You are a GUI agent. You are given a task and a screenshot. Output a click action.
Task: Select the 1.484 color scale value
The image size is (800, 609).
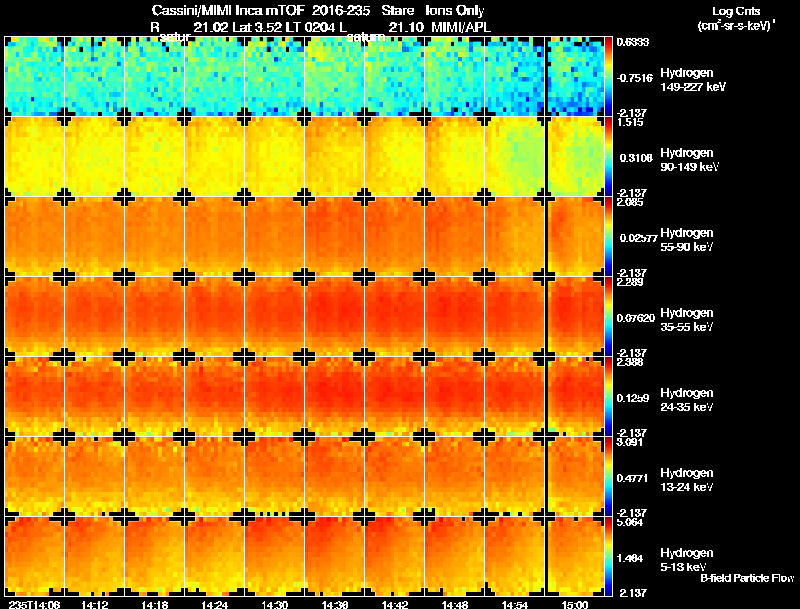pos(632,558)
